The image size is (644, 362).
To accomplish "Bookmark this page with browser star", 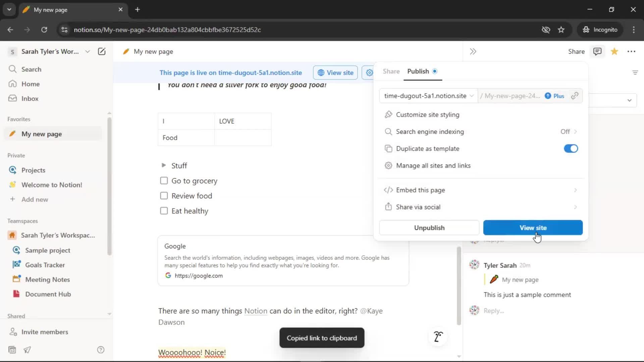I will (561, 29).
